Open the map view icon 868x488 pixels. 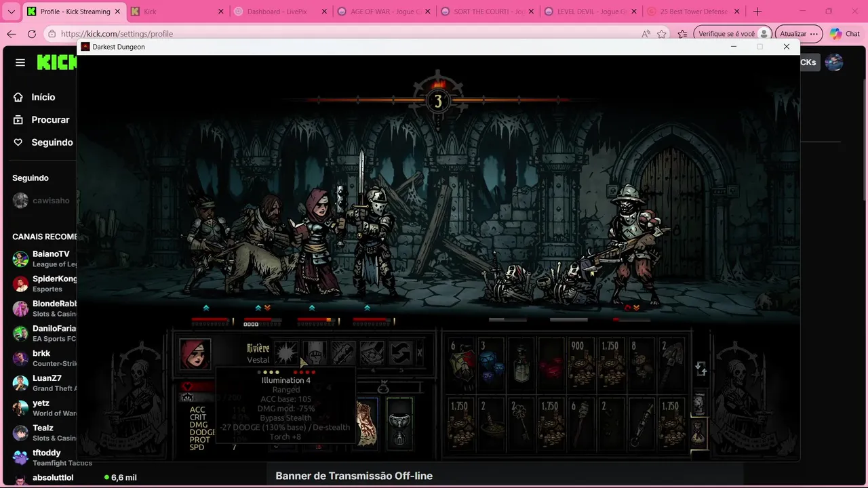(x=699, y=405)
